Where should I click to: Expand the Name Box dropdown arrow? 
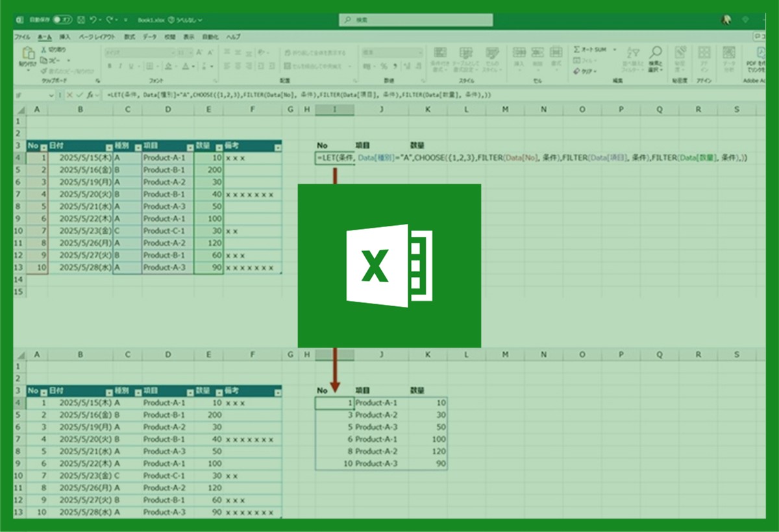click(x=53, y=95)
